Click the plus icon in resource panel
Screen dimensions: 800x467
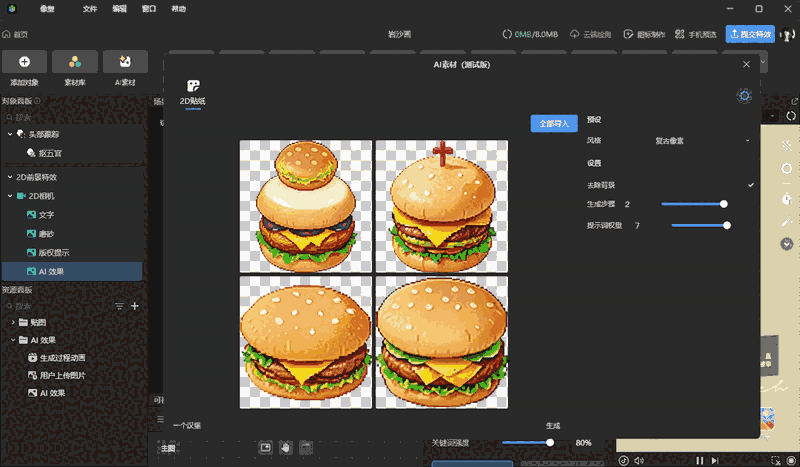[135, 306]
